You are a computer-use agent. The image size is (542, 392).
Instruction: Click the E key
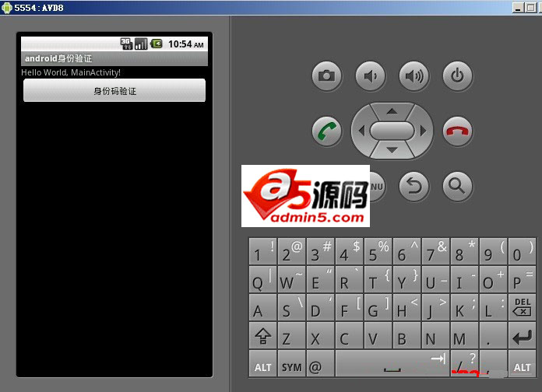coord(320,279)
